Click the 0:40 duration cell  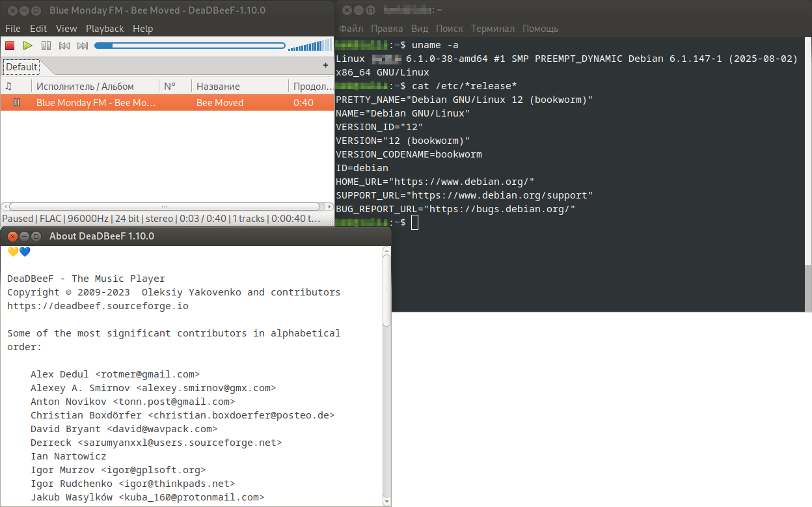click(x=303, y=103)
